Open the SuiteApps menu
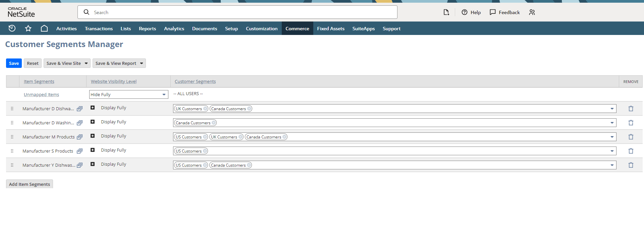Image resolution: width=644 pixels, height=246 pixels. 364,29
